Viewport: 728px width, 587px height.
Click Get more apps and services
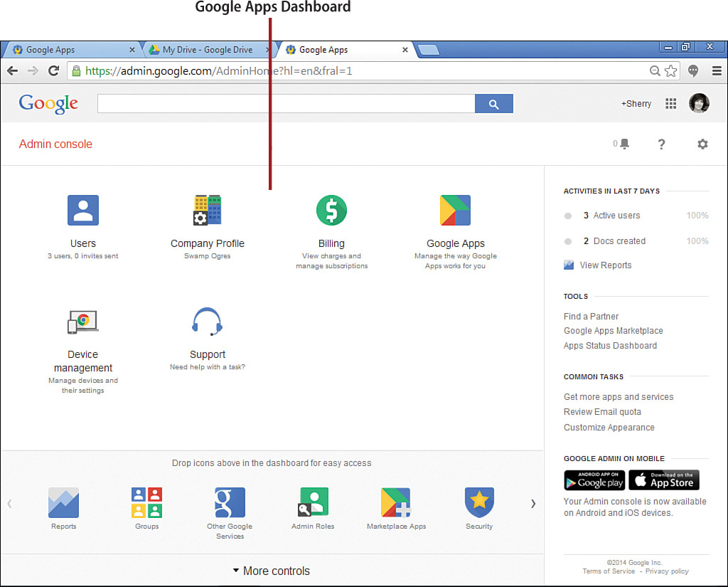click(x=619, y=396)
